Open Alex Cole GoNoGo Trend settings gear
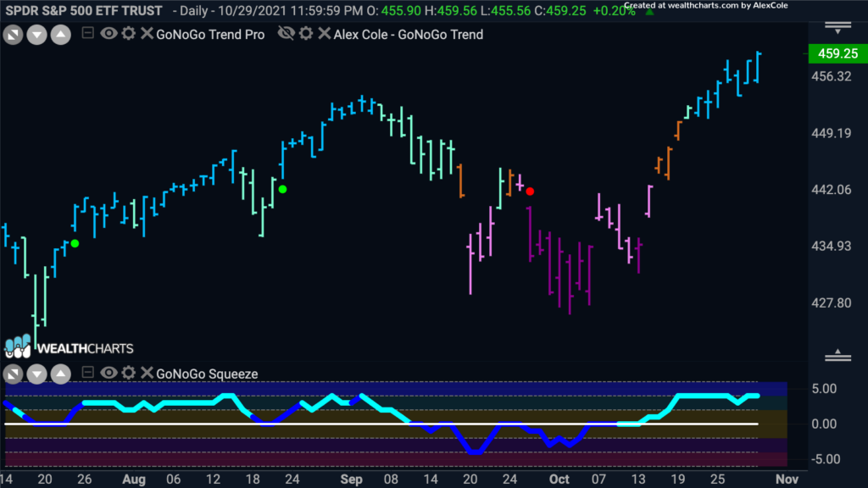 [306, 34]
